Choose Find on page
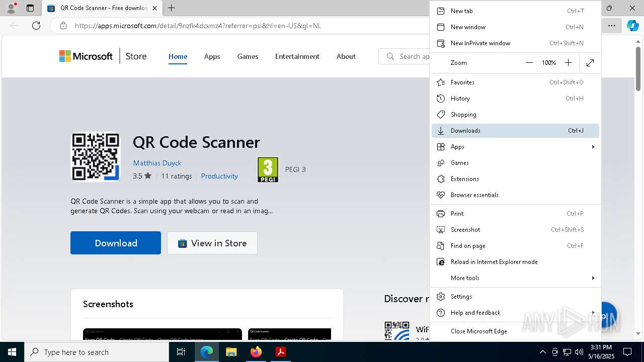Image resolution: width=644 pixels, height=362 pixels. click(515, 246)
